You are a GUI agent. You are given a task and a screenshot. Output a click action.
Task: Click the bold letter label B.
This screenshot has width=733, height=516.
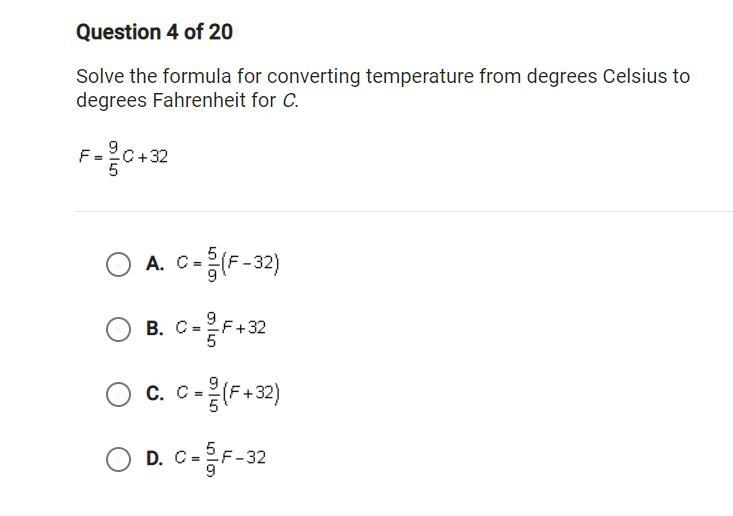click(x=154, y=329)
